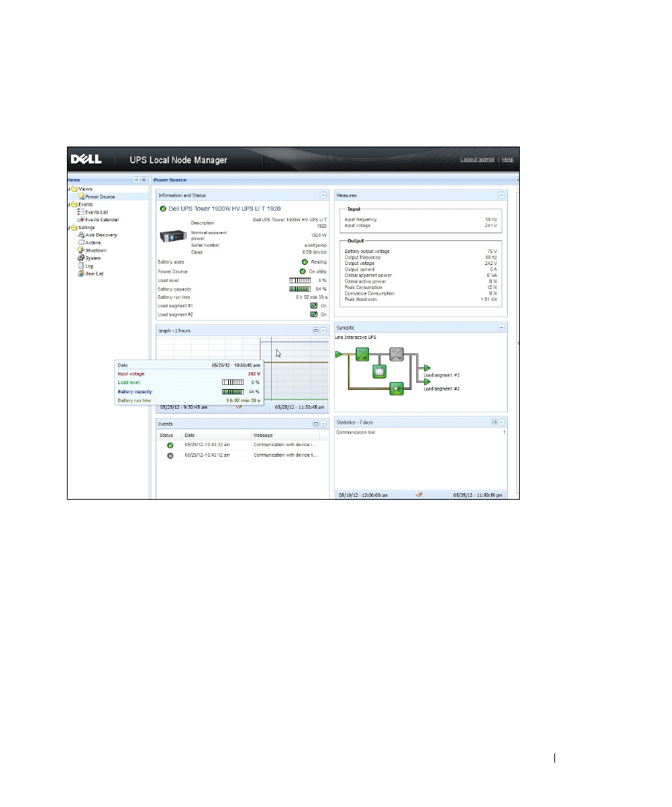The image size is (672, 807).
Task: Click graph time range edit icon
Action: (239, 407)
